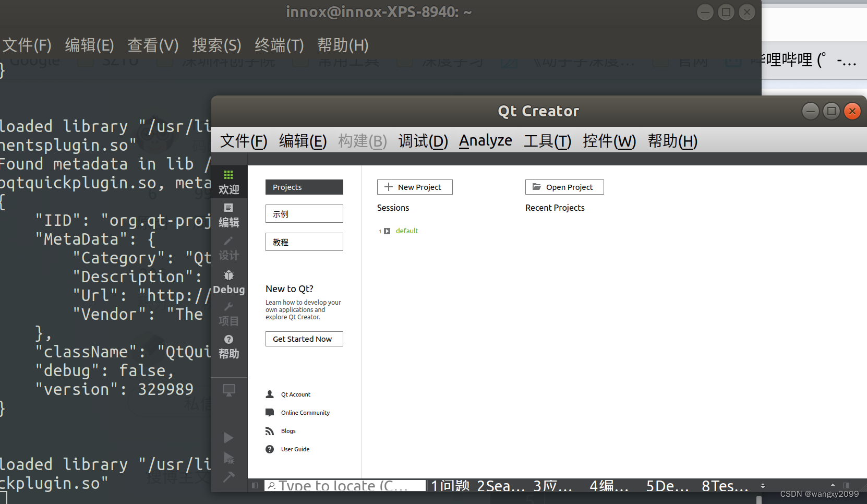Open the 教程 (Tutorials) section
Viewport: 867px width, 504px height.
coord(304,242)
